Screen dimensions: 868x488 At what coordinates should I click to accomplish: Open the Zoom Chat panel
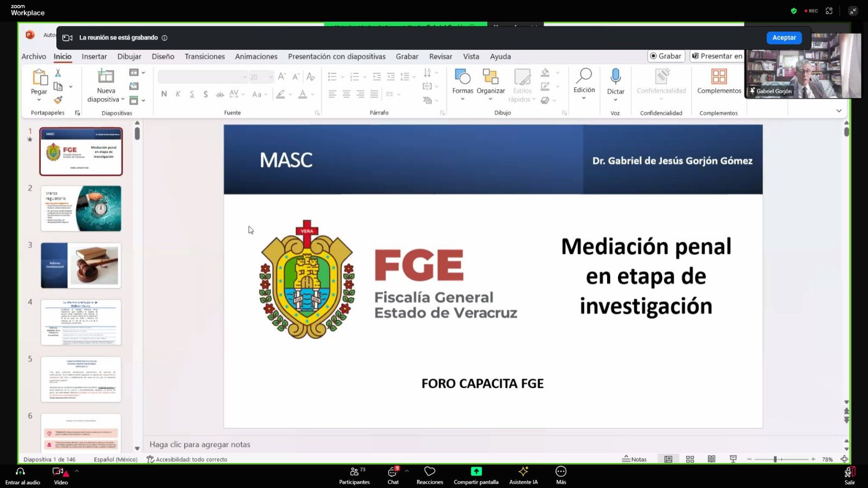(393, 474)
